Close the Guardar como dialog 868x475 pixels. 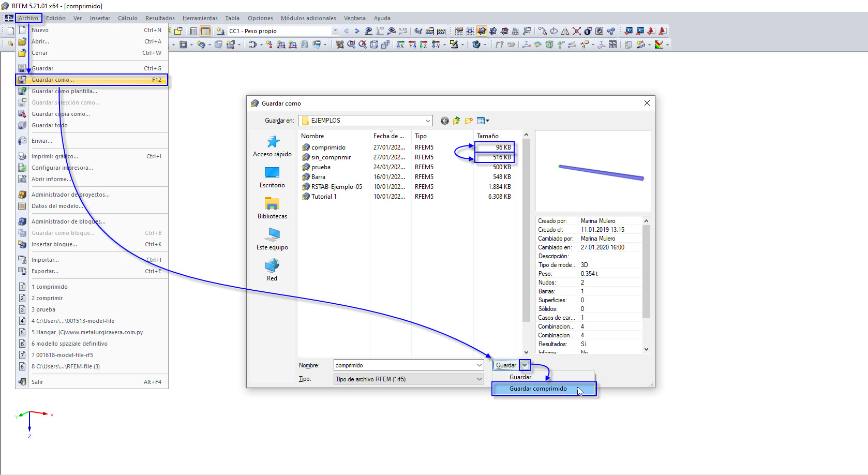click(x=647, y=103)
